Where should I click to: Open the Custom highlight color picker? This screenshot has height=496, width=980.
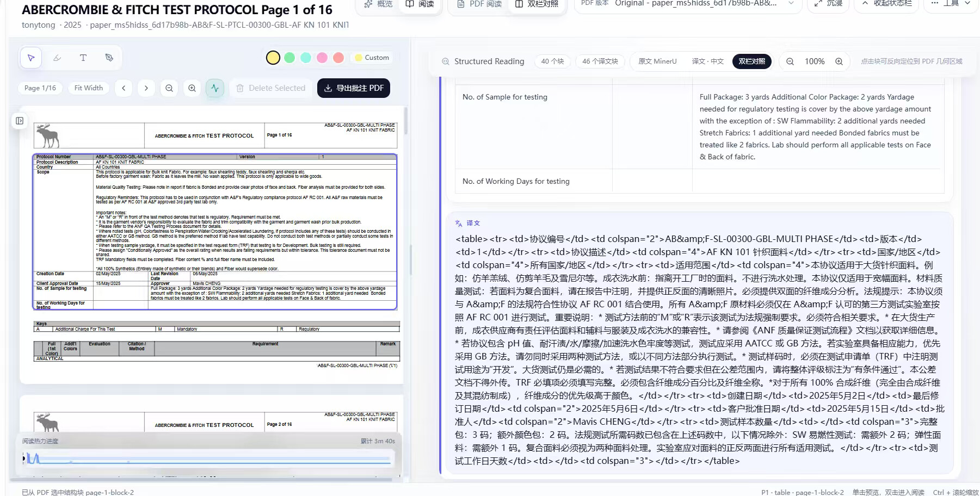pos(372,58)
